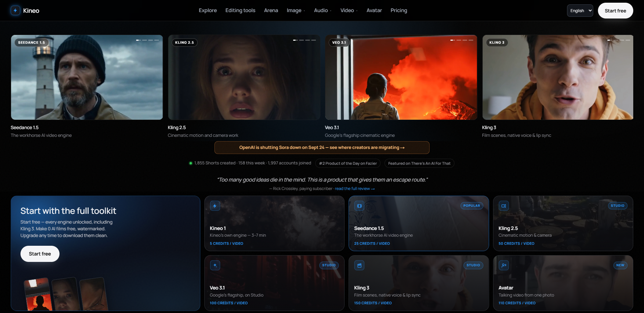Click '25 CREDITS / VIDEO' on the Seedance card
The image size is (644, 313).
372,243
